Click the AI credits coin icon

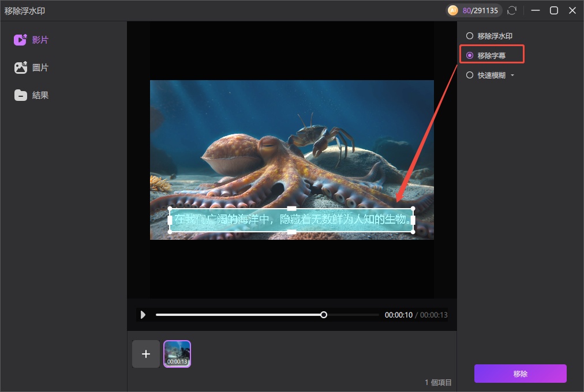pos(453,10)
